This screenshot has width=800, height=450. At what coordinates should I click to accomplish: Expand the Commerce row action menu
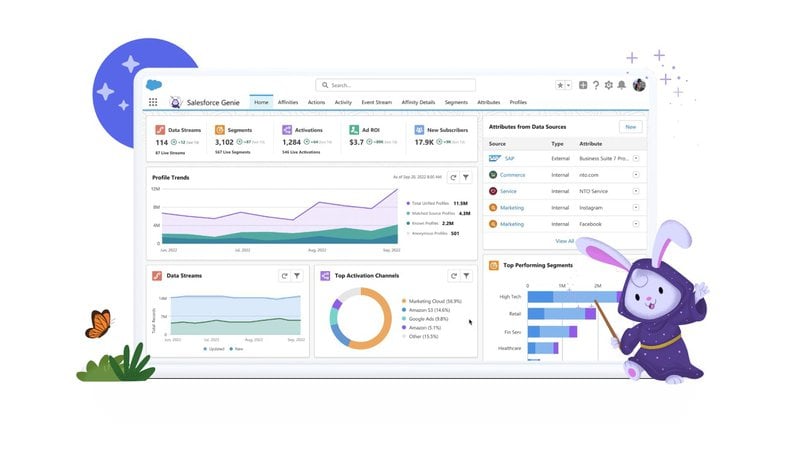point(636,174)
